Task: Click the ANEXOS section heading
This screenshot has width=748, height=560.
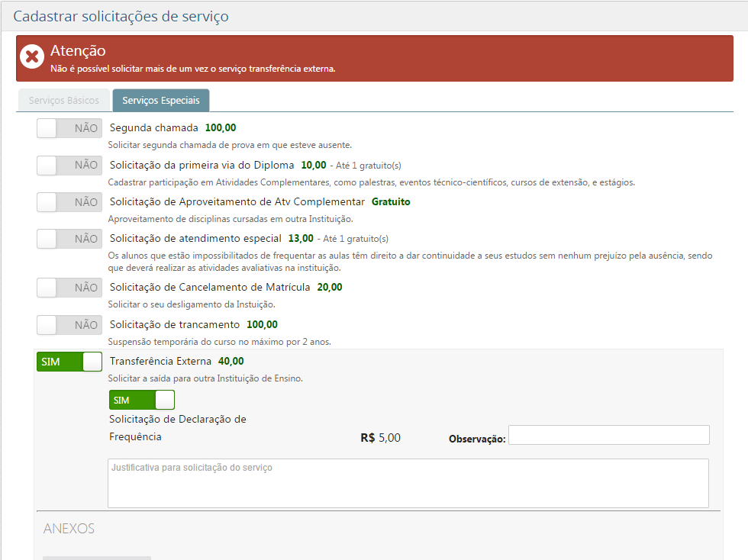Action: [69, 529]
